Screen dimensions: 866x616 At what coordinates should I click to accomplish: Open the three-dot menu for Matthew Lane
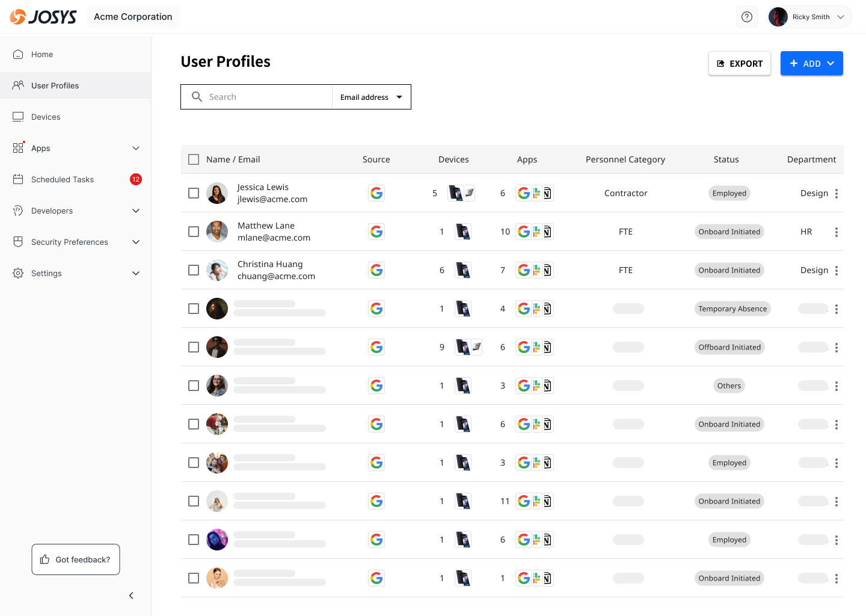click(x=837, y=232)
